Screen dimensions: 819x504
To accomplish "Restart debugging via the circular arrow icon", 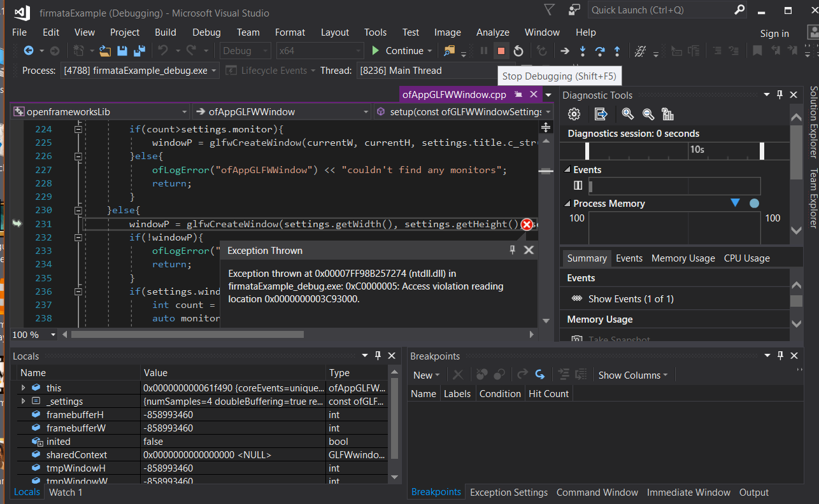I will [518, 51].
